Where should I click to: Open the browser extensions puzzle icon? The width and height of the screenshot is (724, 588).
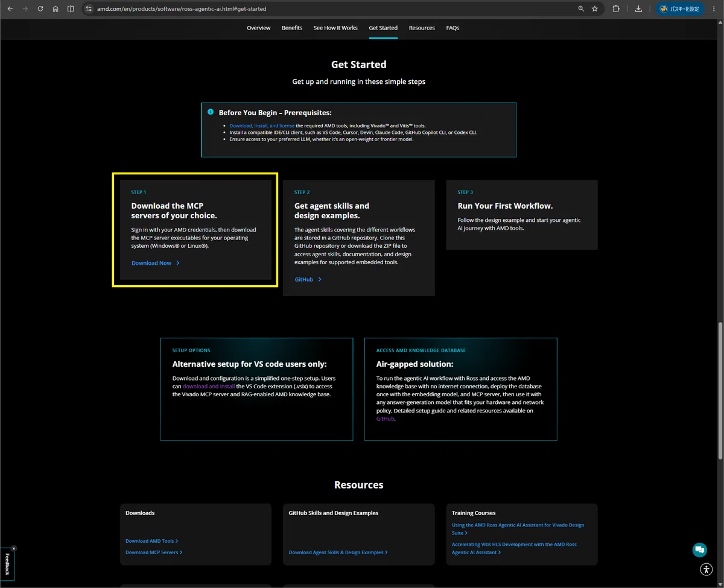[616, 9]
